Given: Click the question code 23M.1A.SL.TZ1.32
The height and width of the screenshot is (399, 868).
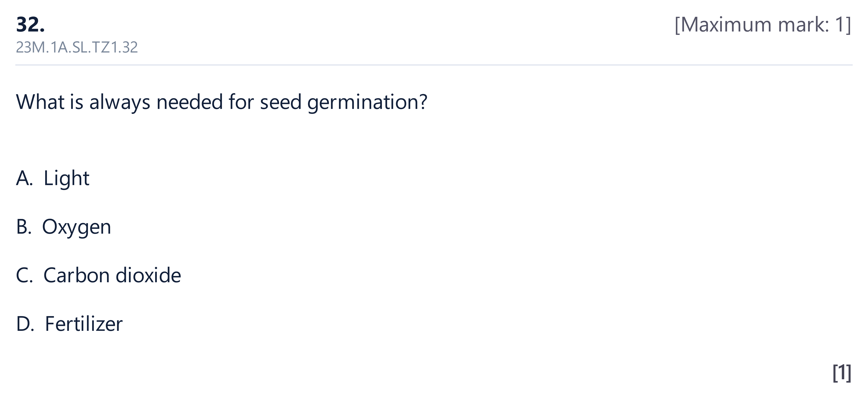Looking at the screenshot, I should point(77,47).
